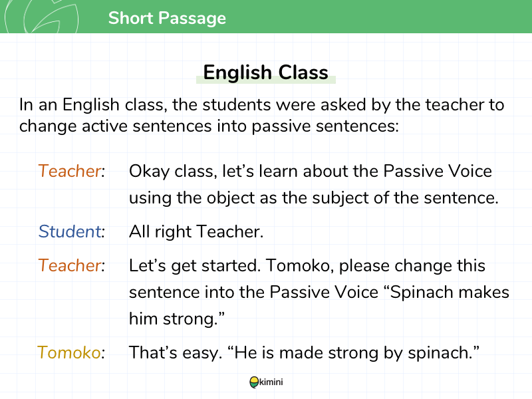532x399 pixels.
Task: Click the kimini logo icon at bottom
Action: click(x=254, y=382)
